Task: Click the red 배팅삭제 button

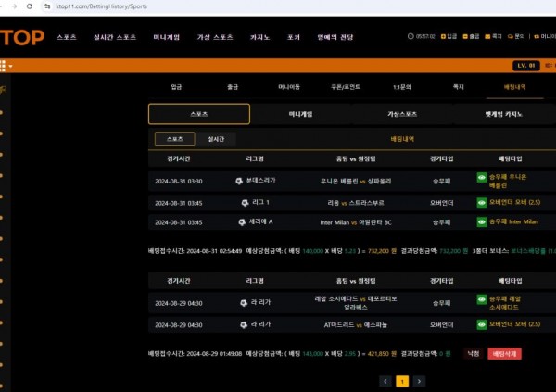Action: 506,354
